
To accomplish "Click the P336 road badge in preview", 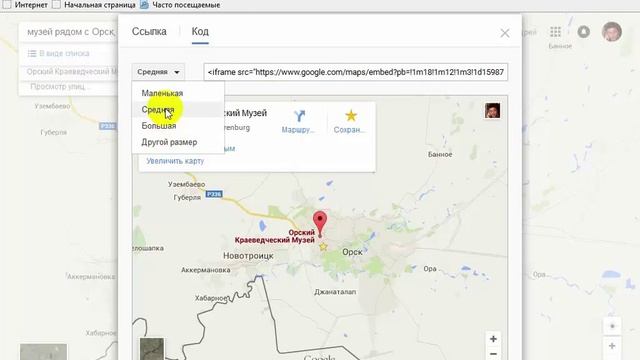I will click(x=213, y=194).
